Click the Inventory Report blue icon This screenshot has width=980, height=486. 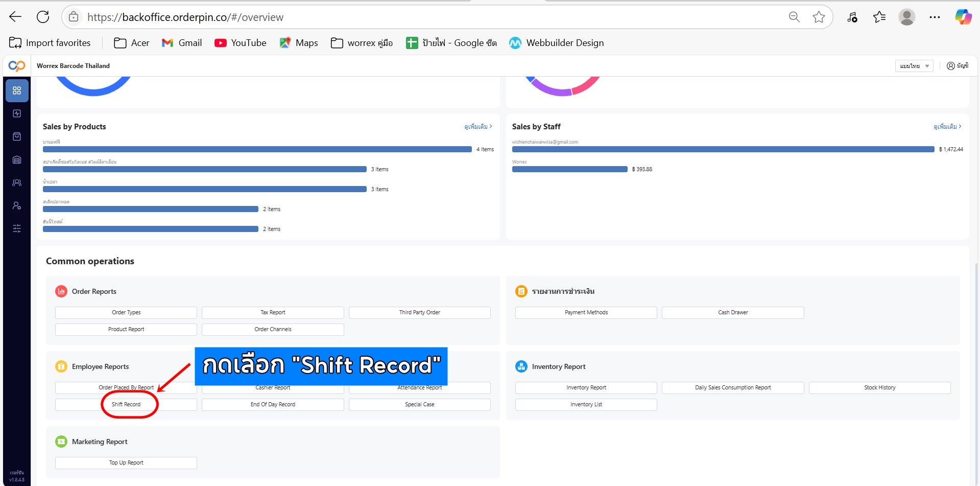(x=521, y=366)
